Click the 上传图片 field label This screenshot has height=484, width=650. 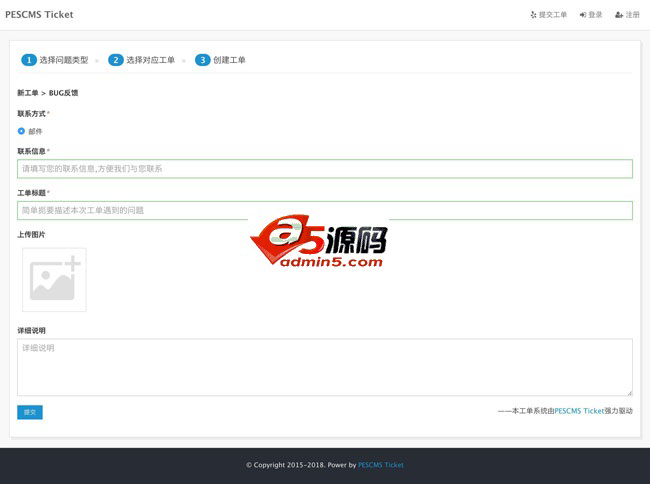[x=31, y=235]
